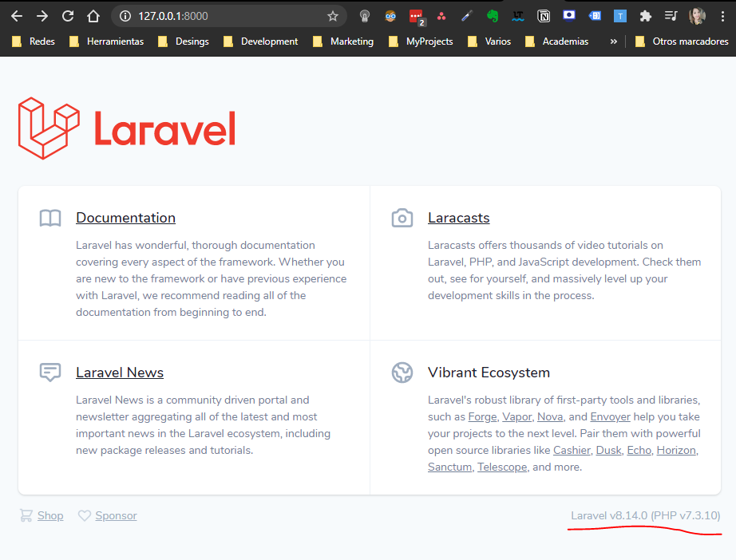This screenshot has width=736, height=560.
Task: Open the Marketing bookmarks folder
Action: 343,41
